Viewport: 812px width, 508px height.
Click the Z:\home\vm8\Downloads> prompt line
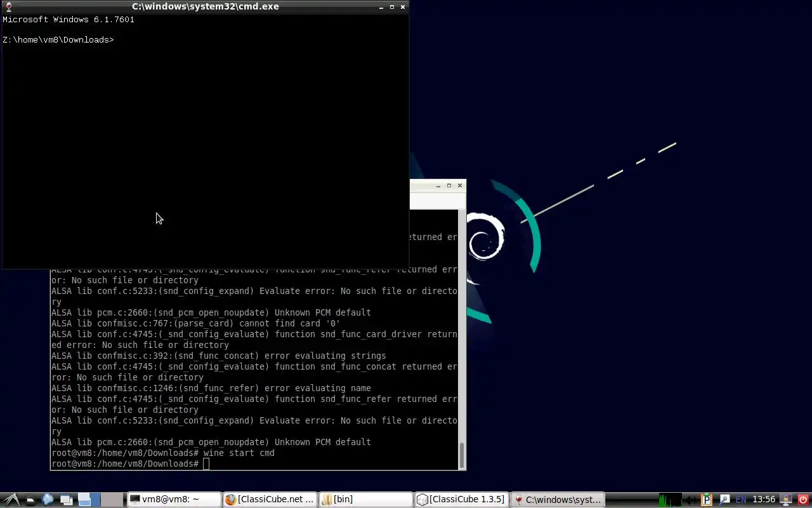pyautogui.click(x=58, y=40)
